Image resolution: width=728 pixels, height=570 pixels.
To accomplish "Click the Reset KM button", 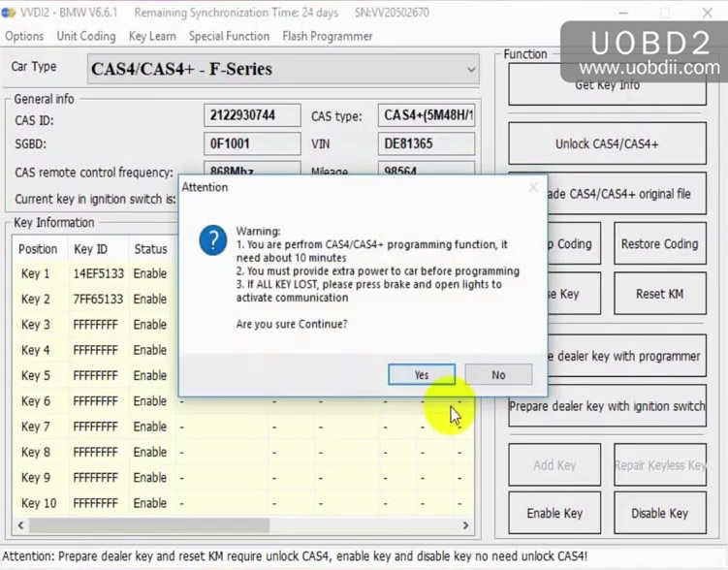I will click(x=660, y=294).
